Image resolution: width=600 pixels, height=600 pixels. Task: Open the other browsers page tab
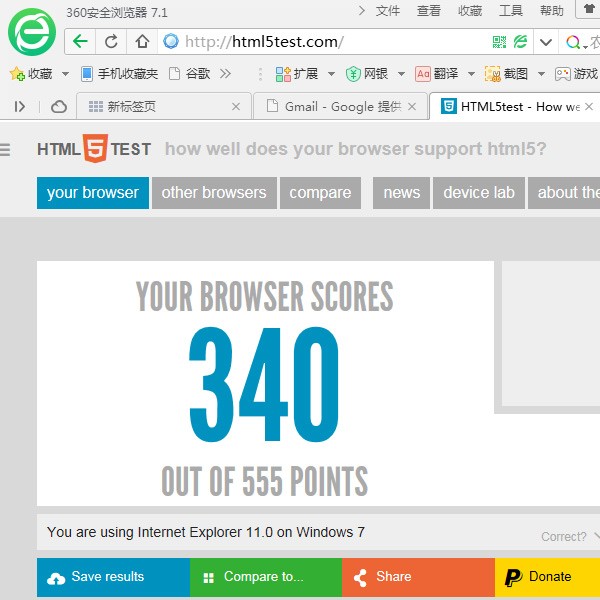point(214,193)
